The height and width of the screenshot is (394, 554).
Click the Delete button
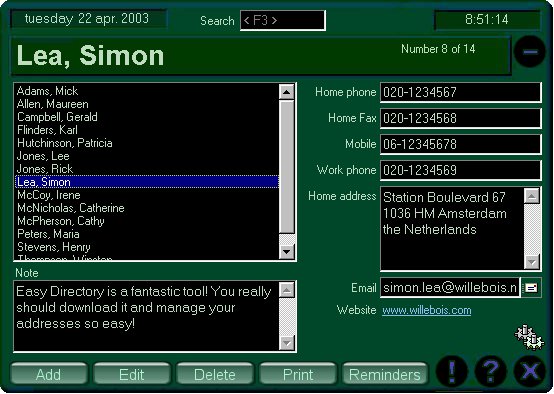pyautogui.click(x=215, y=374)
